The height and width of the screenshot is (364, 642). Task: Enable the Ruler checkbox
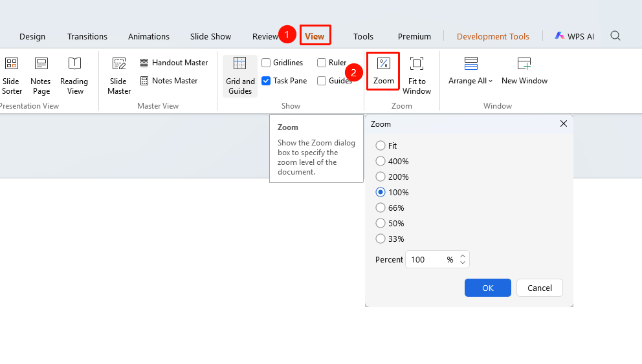point(322,63)
